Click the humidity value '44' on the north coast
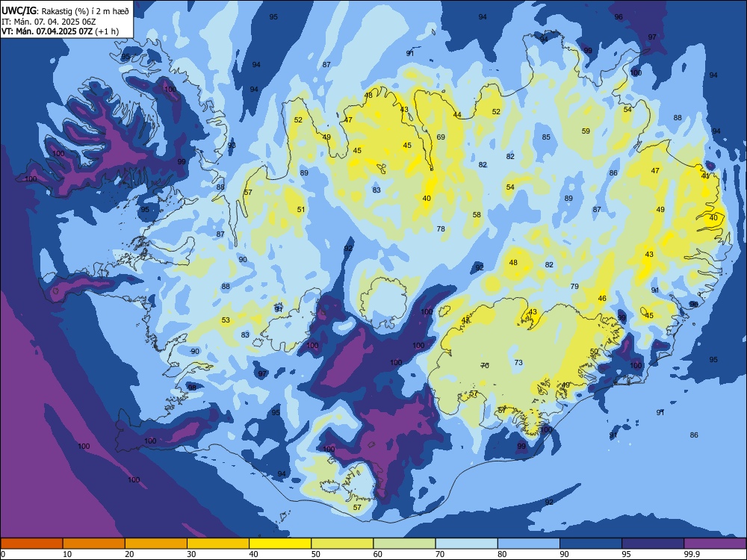The image size is (747, 560). (457, 115)
